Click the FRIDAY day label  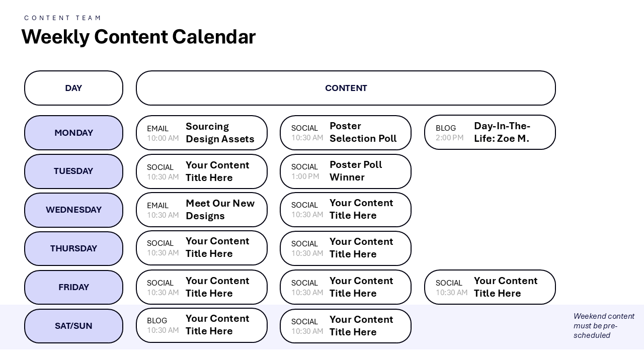click(x=73, y=287)
